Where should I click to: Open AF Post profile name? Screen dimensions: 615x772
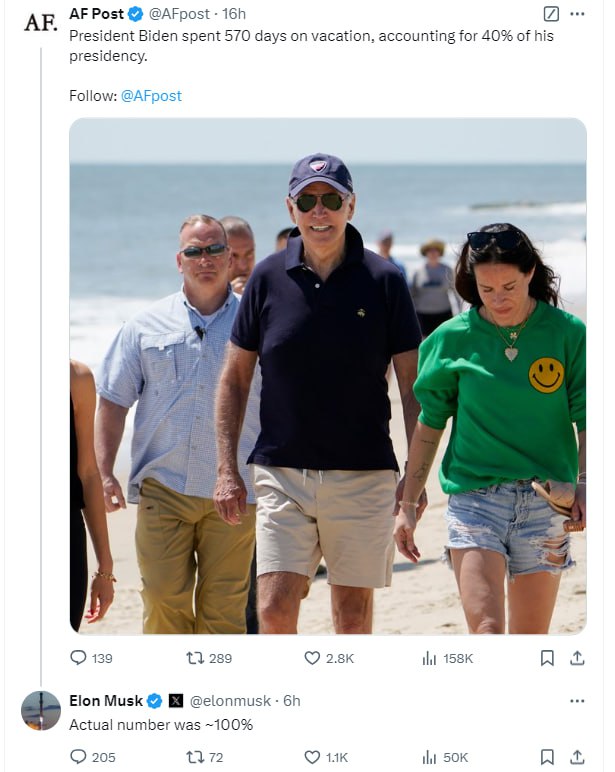click(98, 14)
